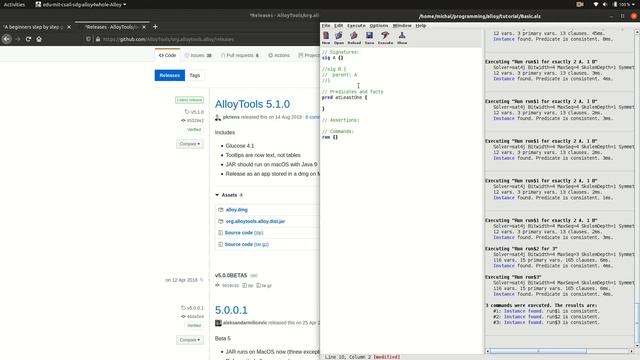Close the 'A beginners step by step' tab
Viewport: 640px width, 360px height.
tap(69, 27)
